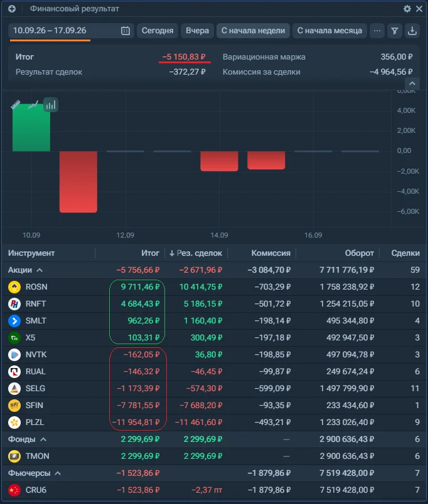The height and width of the screenshot is (504, 428).
Task: Click the NVTK instrument logo
Action: pos(14,355)
